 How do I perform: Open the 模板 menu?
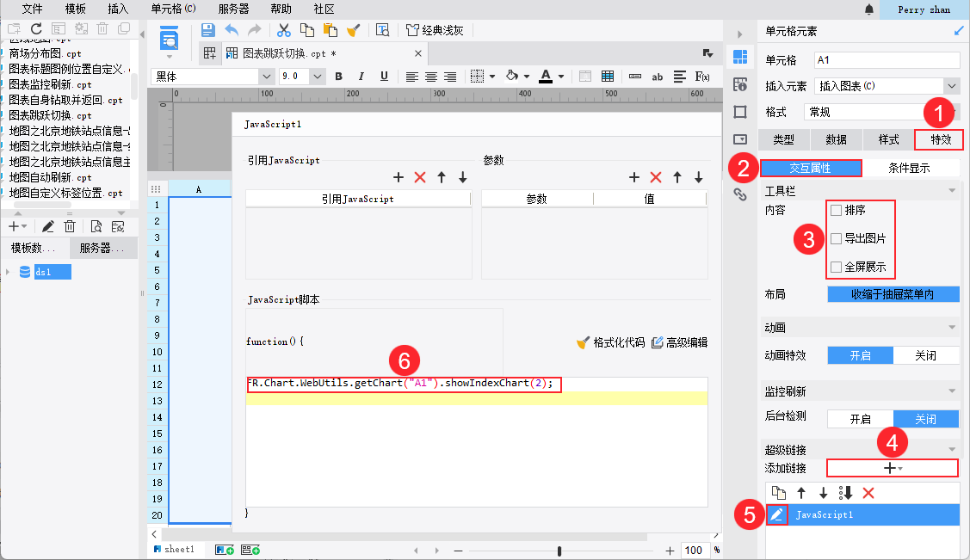(76, 9)
